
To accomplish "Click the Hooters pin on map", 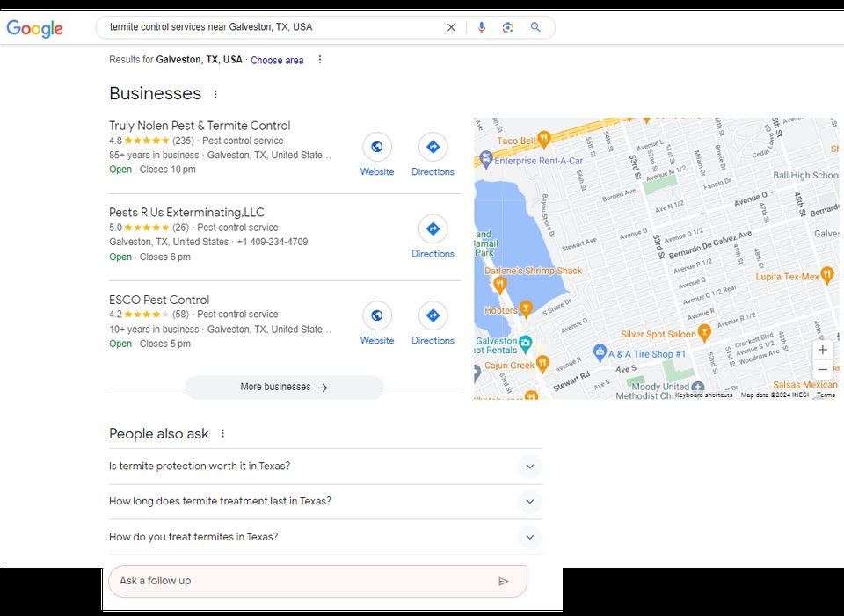I will 526,308.
